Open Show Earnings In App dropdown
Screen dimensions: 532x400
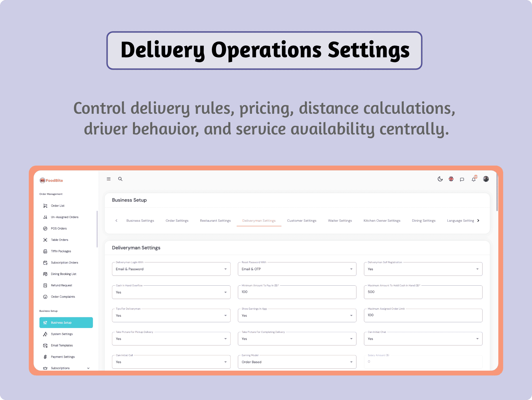[x=297, y=316]
